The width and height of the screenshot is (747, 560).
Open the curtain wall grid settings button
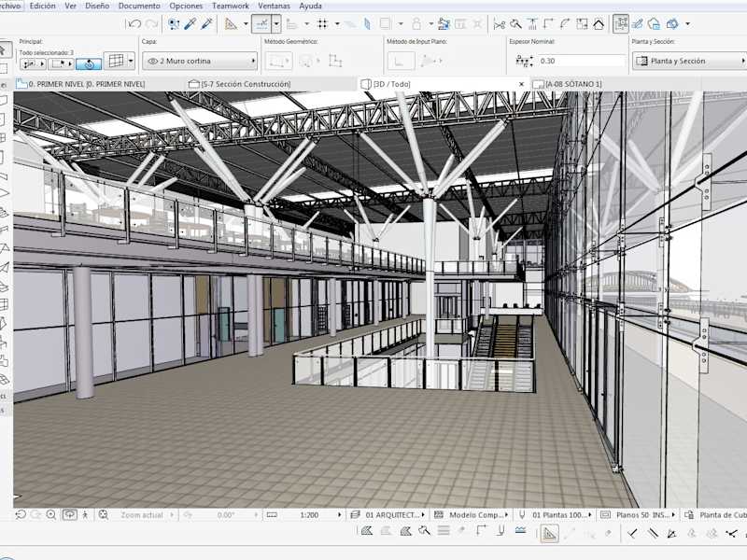116,61
